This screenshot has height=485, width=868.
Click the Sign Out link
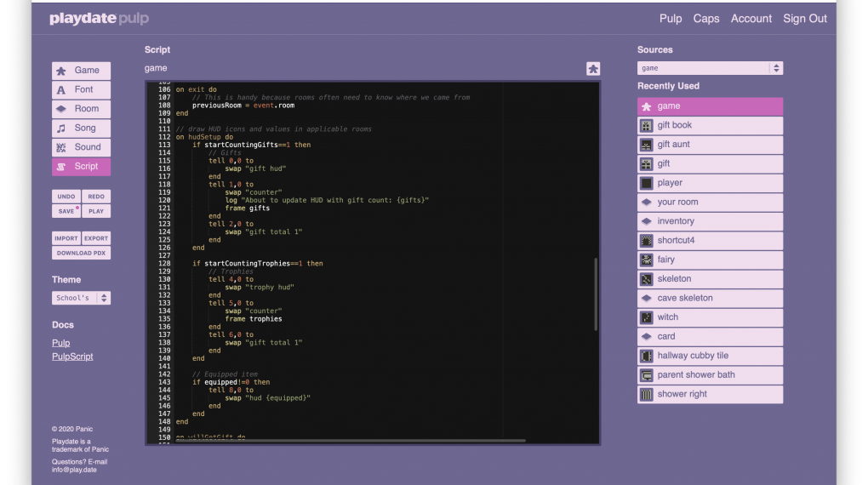(x=804, y=19)
